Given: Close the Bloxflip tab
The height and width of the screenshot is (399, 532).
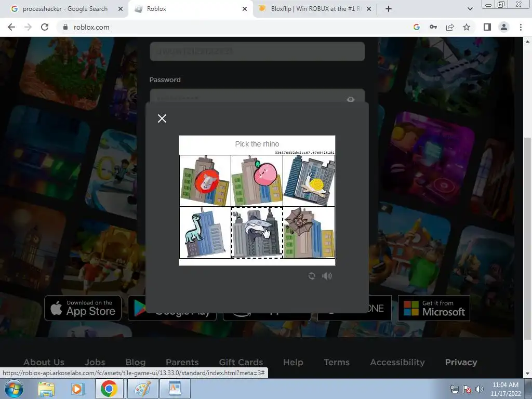Looking at the screenshot, I should pyautogui.click(x=369, y=9).
